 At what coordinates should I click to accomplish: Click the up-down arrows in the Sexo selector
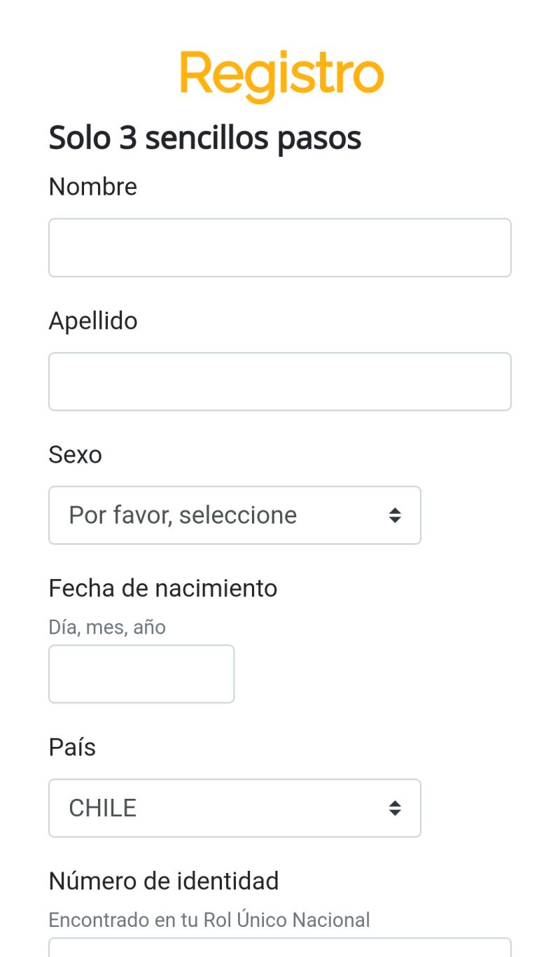pyautogui.click(x=395, y=515)
